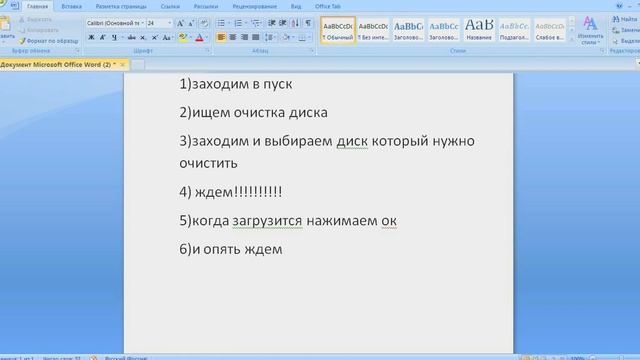This screenshot has height=360, width=640.
Task: Align text left
Action: (221, 38)
